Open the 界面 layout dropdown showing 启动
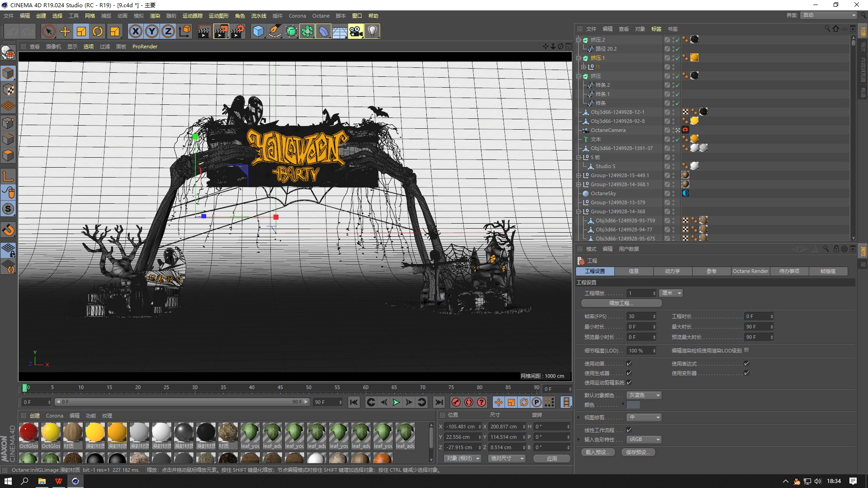 (x=829, y=15)
